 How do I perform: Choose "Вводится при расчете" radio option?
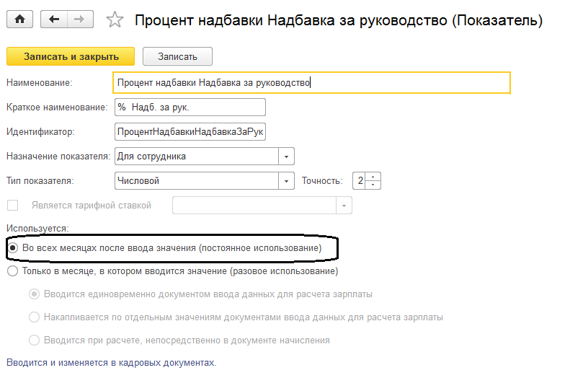click(34, 340)
